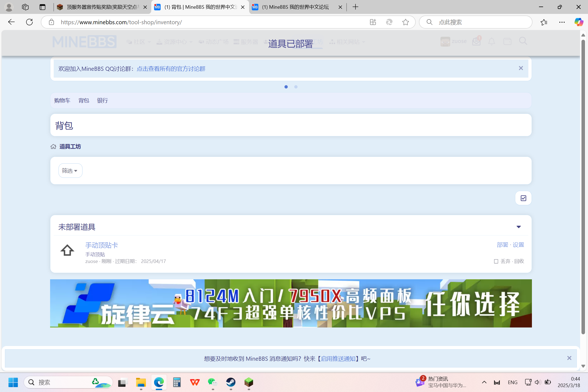The height and width of the screenshot is (392, 588).
Task: Open browser settings and more menu
Action: click(562, 22)
